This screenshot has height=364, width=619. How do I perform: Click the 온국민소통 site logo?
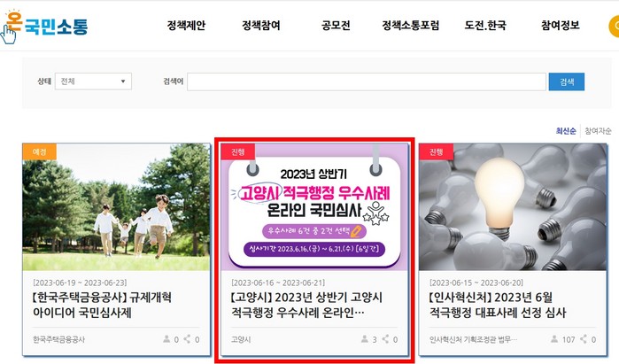click(44, 27)
